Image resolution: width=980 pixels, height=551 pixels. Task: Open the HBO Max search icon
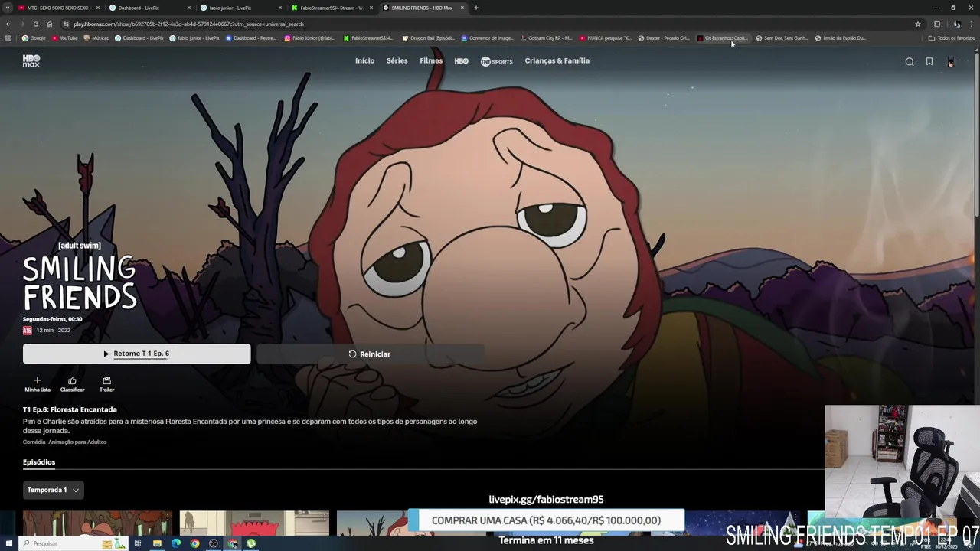pyautogui.click(x=910, y=62)
